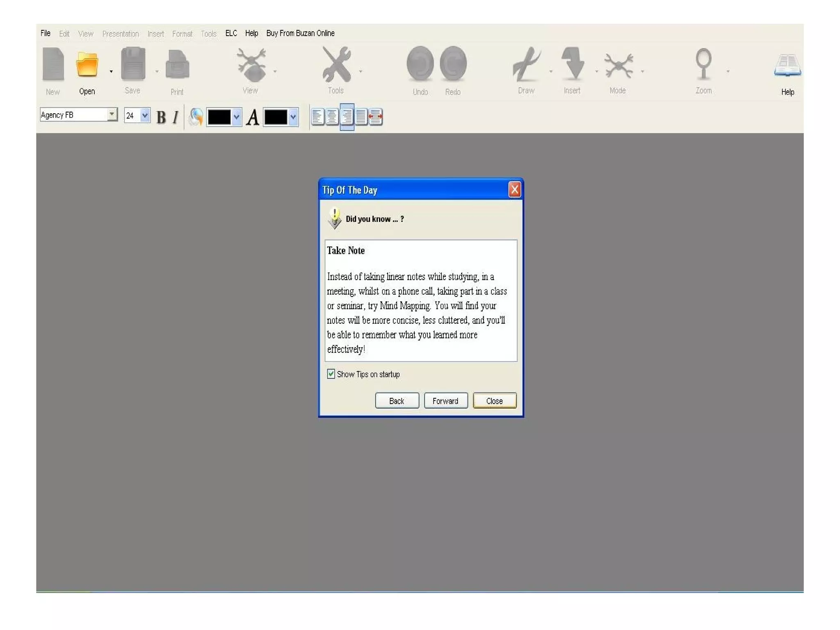This screenshot has height=630, width=840.
Task: Click the Open folder icon
Action: click(87, 65)
